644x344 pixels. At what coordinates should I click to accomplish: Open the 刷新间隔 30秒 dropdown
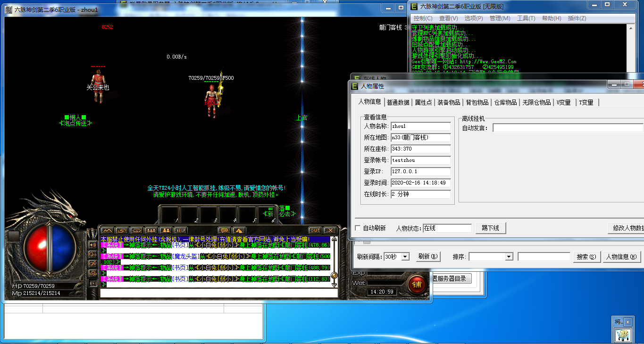pos(397,257)
